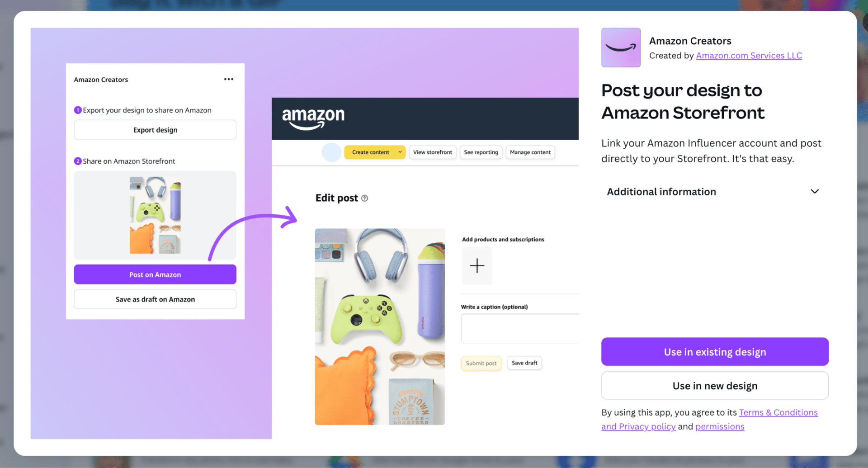Click Use in existing design button

[715, 352]
